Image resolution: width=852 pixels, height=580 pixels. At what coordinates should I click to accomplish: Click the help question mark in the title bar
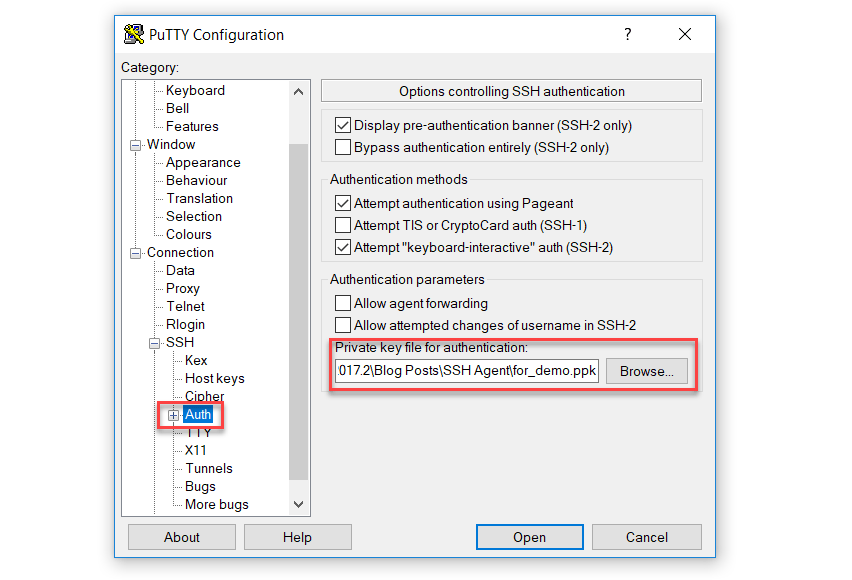pos(627,33)
